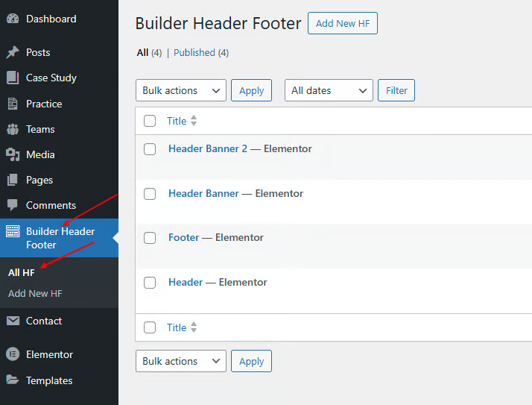Open the bottom Bulk actions dropdown
Viewport: 532px width, 405px height.
[181, 361]
